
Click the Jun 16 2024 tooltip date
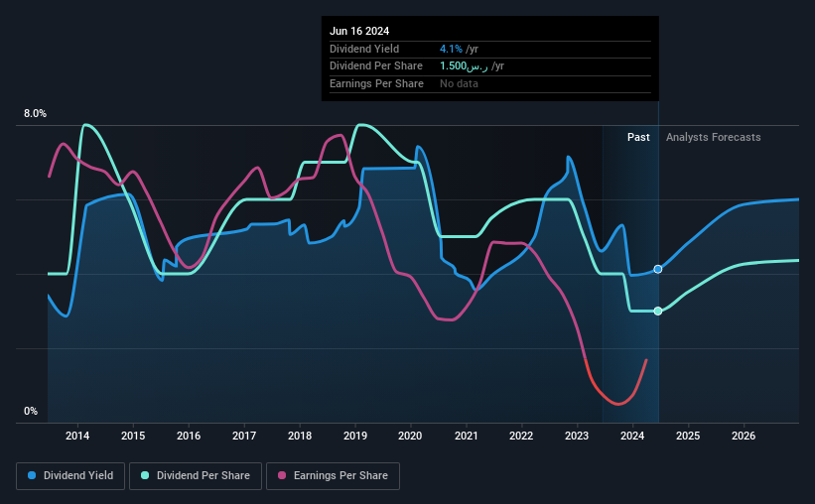click(359, 31)
